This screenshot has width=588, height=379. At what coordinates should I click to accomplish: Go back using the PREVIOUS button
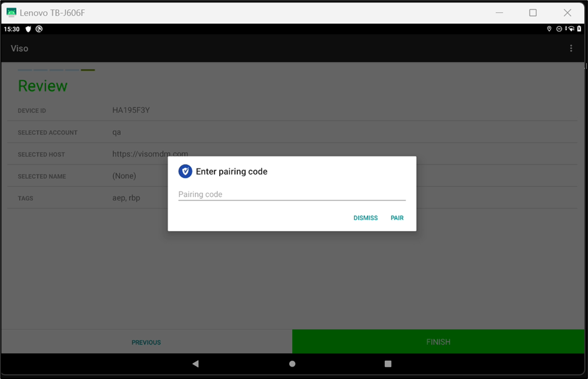[x=146, y=342]
